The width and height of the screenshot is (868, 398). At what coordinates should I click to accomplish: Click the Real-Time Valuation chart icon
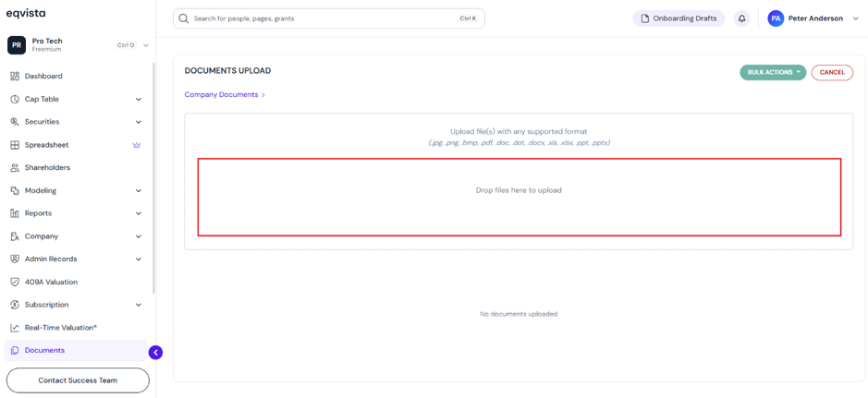point(15,328)
